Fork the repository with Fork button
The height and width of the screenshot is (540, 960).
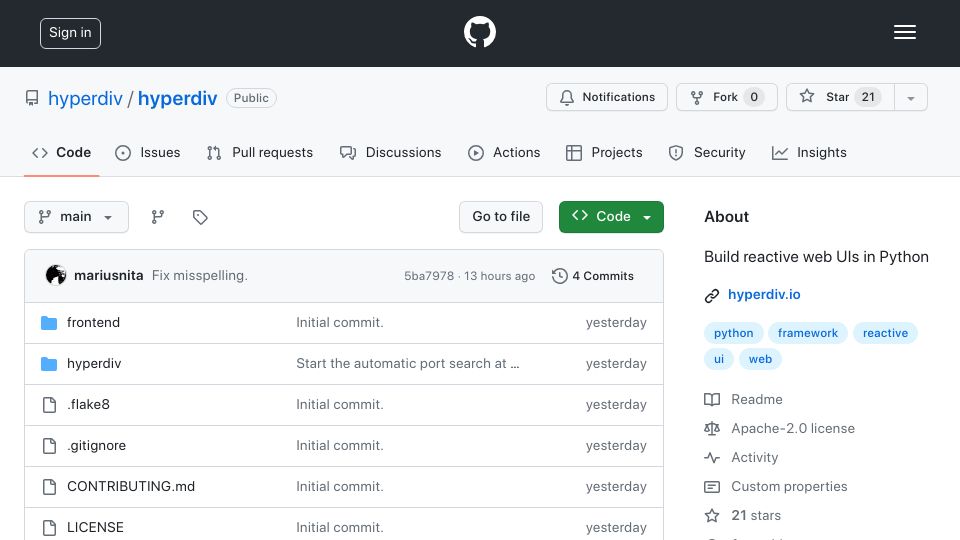point(727,97)
